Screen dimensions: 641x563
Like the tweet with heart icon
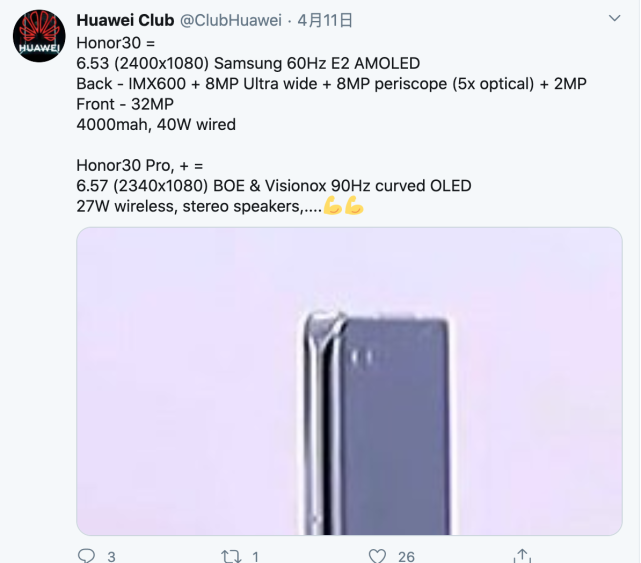377,556
